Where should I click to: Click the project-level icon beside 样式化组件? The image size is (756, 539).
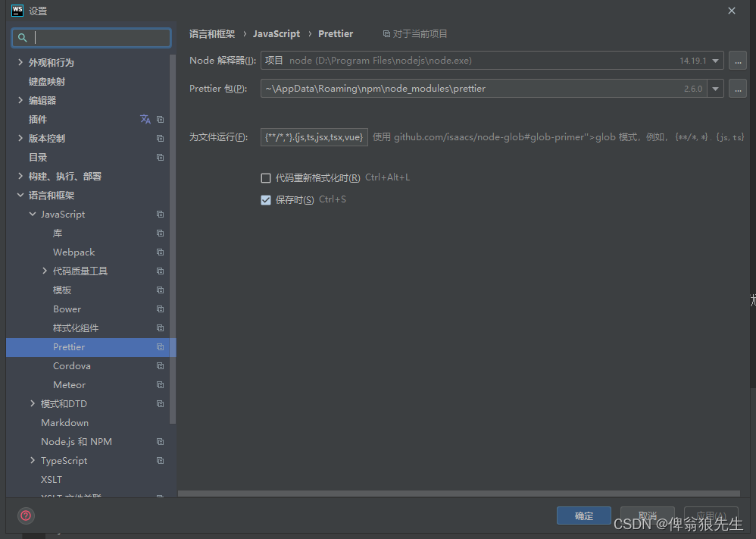(x=160, y=328)
